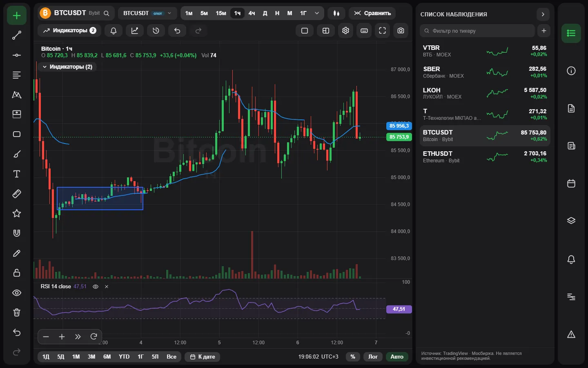Delete drawings with the trash icon

[x=17, y=312]
